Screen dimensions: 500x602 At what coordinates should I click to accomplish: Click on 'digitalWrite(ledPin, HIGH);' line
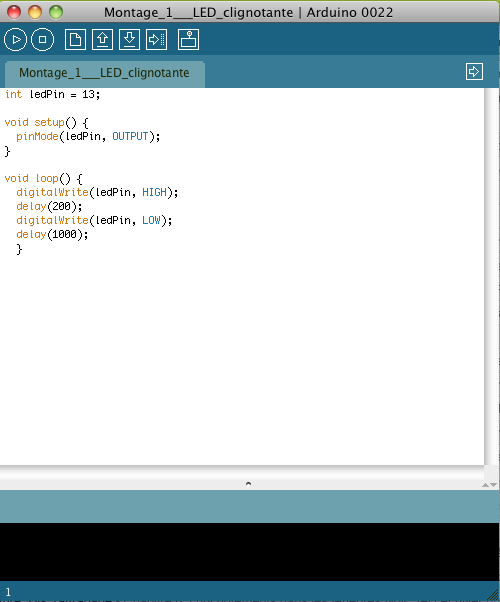97,192
